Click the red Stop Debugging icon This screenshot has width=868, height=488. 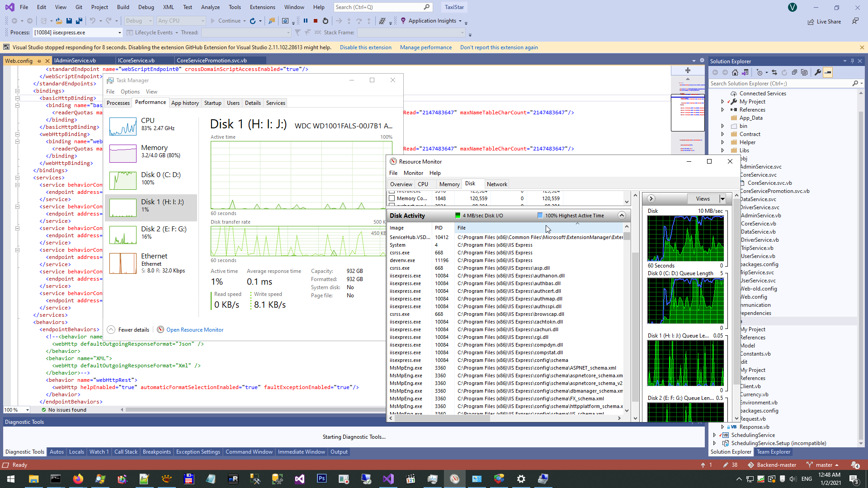pos(316,21)
